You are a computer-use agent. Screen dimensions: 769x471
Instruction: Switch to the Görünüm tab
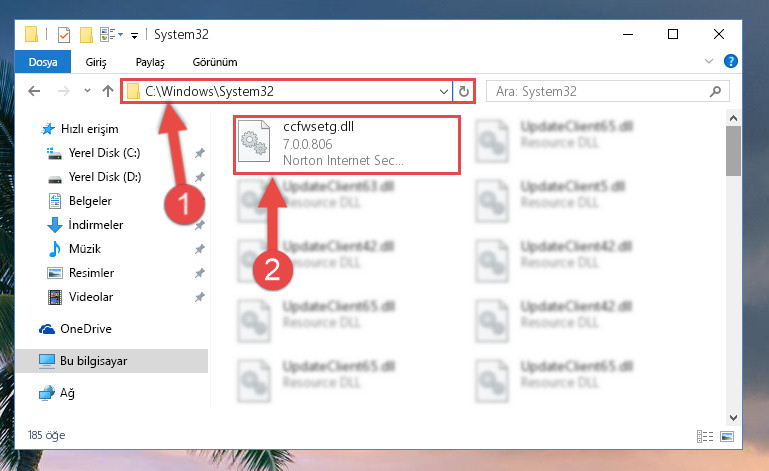point(215,62)
